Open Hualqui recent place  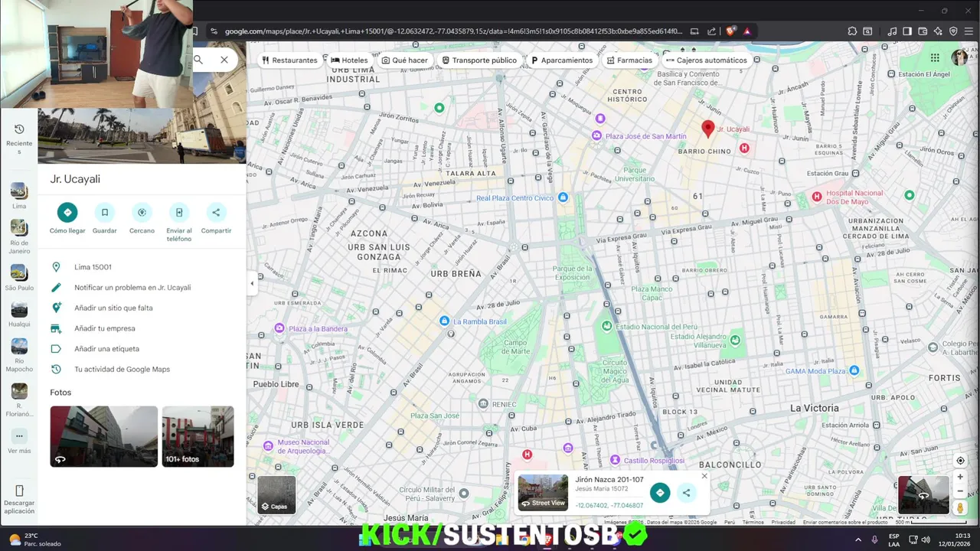[19, 313]
